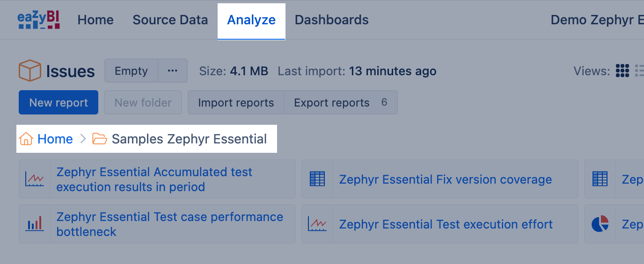Viewport: 644px width, 264px height.
Task: Click the Issues cube icon
Action: pos(30,71)
